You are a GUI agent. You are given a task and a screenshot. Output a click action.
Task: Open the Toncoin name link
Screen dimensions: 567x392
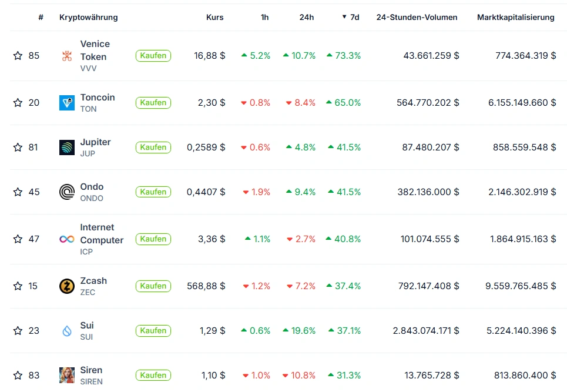pos(98,98)
